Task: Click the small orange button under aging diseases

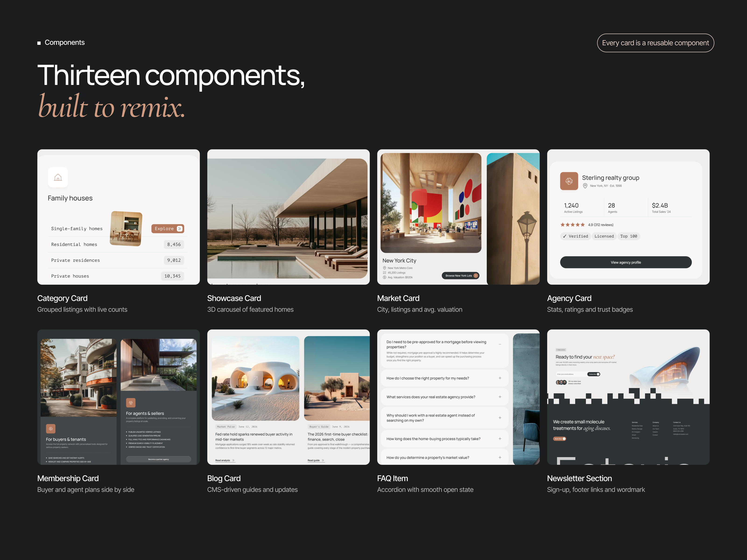Action: coord(560,439)
